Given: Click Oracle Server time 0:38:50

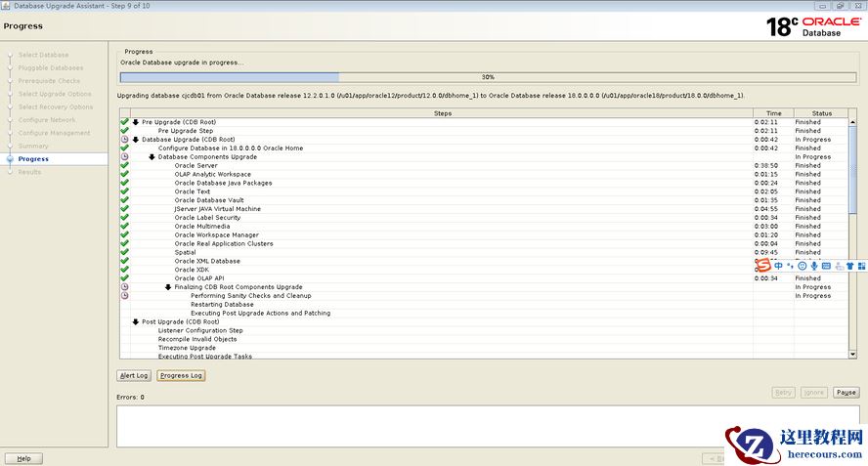Looking at the screenshot, I should [765, 165].
